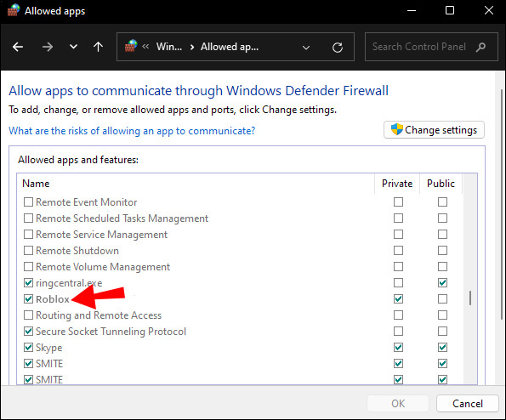The height and width of the screenshot is (420, 506).
Task: Click the forward navigation arrow
Action: tap(48, 47)
